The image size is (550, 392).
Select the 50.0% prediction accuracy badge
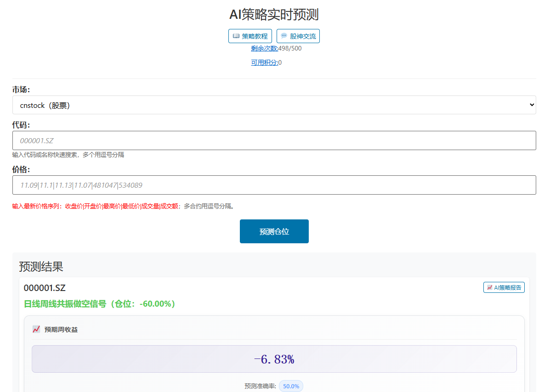click(x=291, y=386)
